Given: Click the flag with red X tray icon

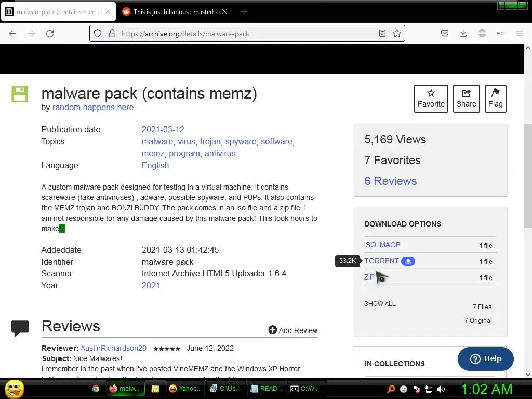Looking at the screenshot, I should tap(416, 389).
